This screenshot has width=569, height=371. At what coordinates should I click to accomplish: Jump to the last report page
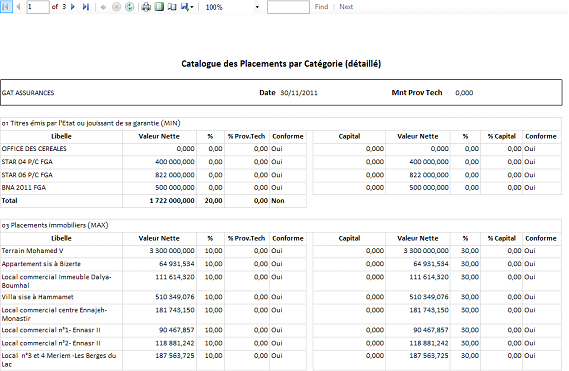(x=86, y=7)
